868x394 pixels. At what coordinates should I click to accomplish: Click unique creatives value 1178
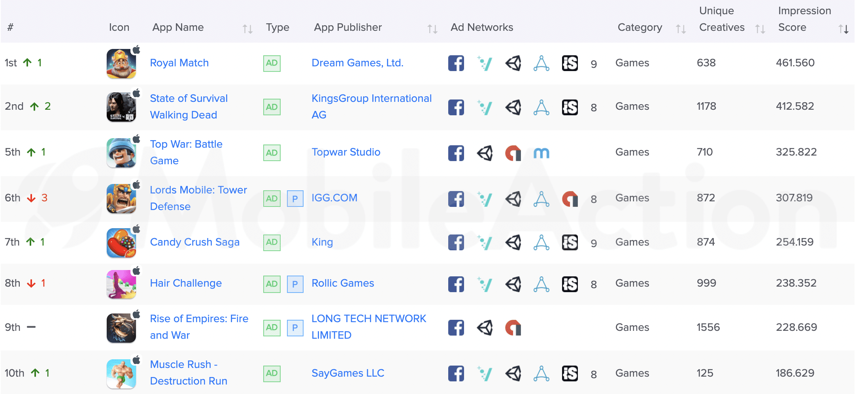tap(706, 106)
